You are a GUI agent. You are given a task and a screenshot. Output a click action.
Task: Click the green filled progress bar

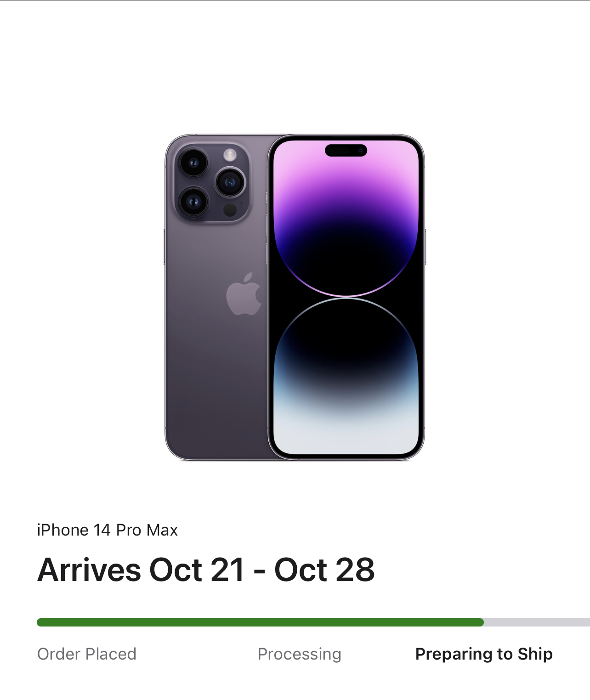pos(260,622)
